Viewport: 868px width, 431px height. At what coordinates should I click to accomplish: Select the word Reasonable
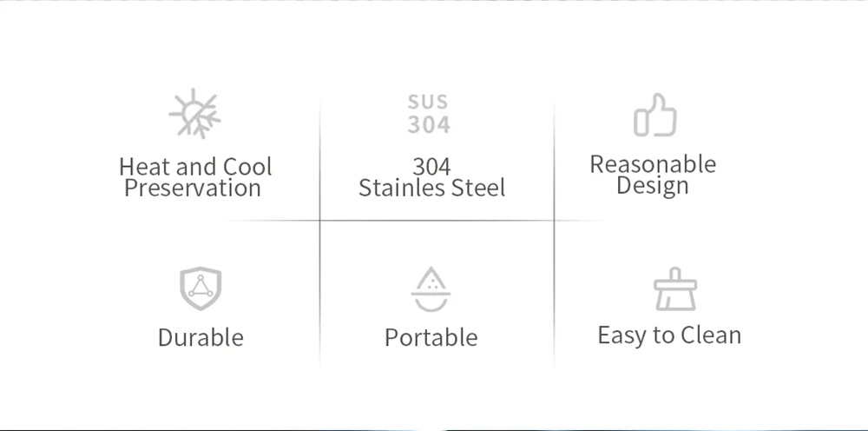[x=653, y=164]
